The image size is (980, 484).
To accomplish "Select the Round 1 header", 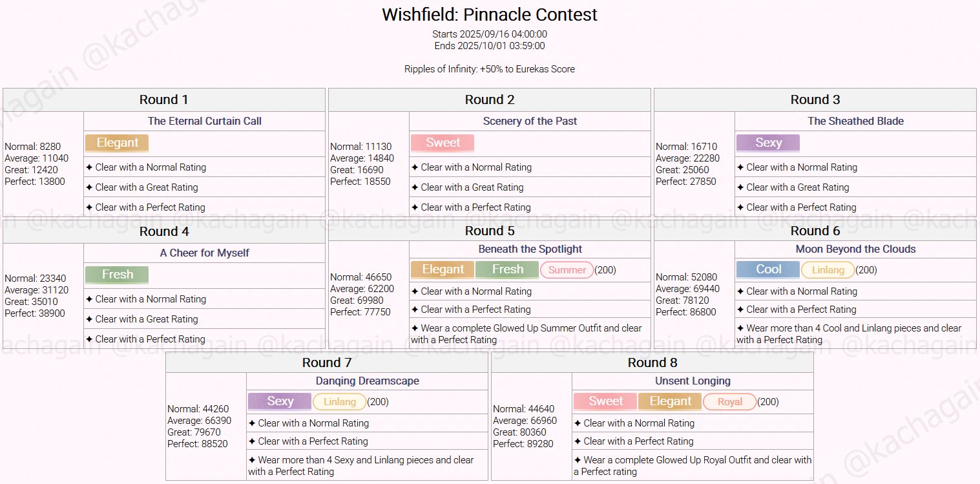I will click(x=164, y=100).
